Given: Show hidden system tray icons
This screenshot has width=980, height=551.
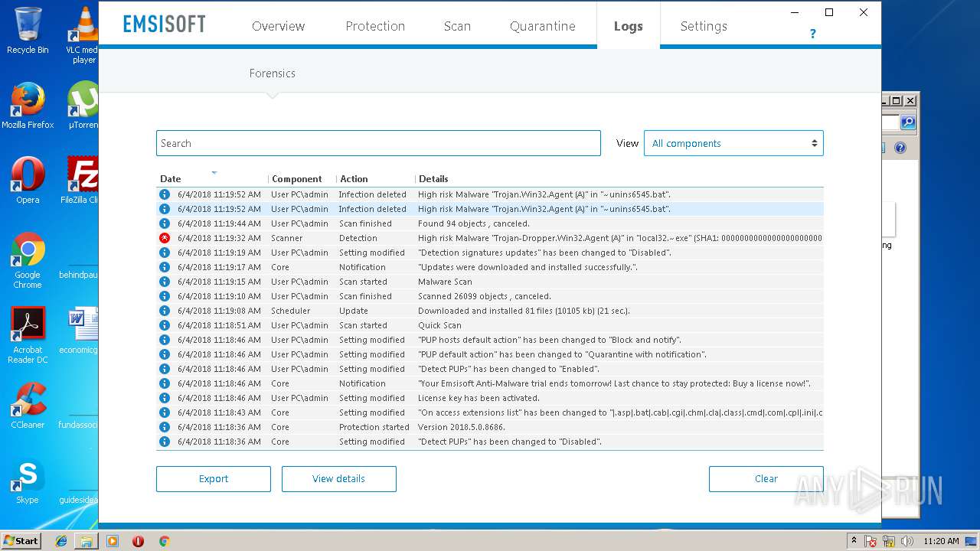Looking at the screenshot, I should [854, 540].
